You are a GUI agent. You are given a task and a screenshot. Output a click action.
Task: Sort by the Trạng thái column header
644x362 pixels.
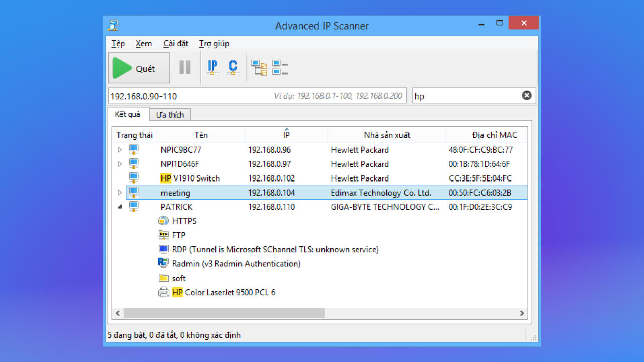(x=134, y=135)
